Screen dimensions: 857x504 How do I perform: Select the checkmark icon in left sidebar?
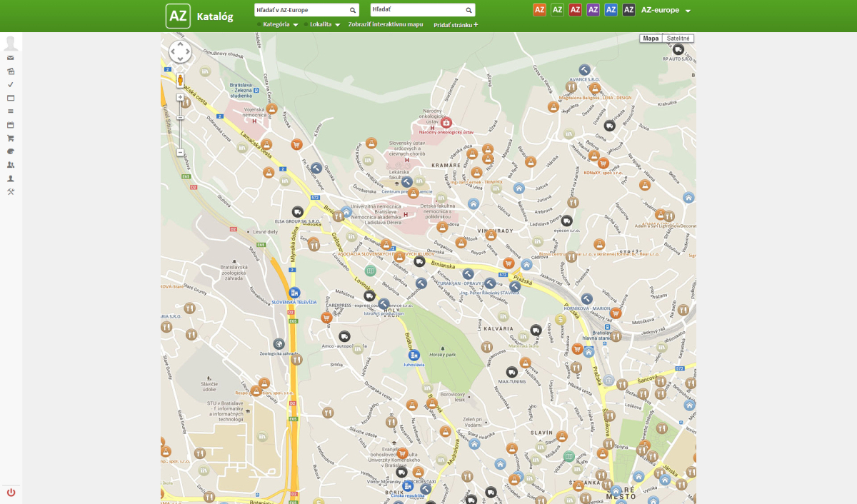click(x=11, y=84)
